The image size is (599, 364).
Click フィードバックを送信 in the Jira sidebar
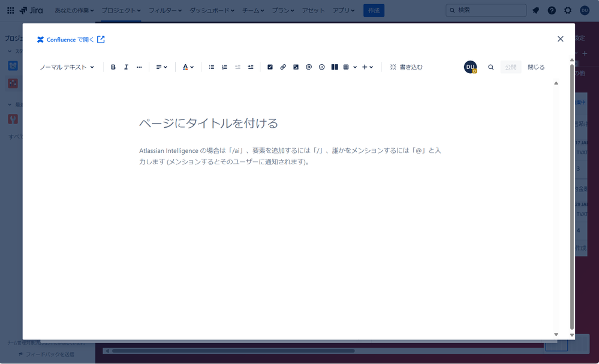[x=47, y=354]
